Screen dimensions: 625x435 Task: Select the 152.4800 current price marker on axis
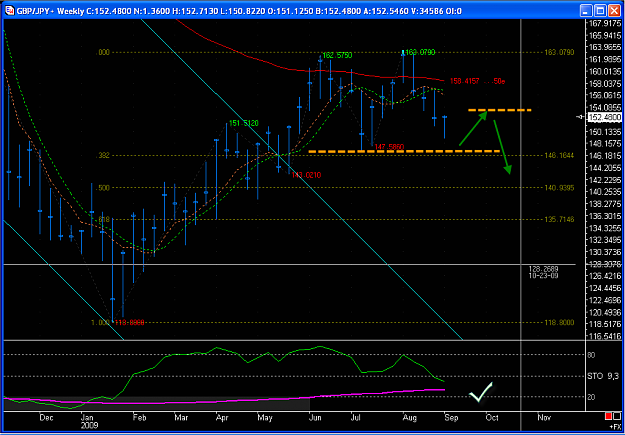tap(604, 117)
